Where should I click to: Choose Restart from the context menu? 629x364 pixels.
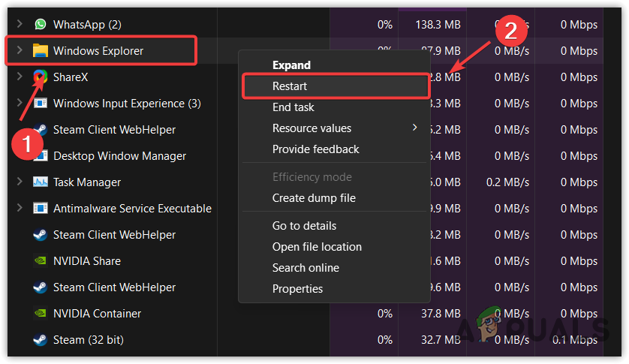290,86
